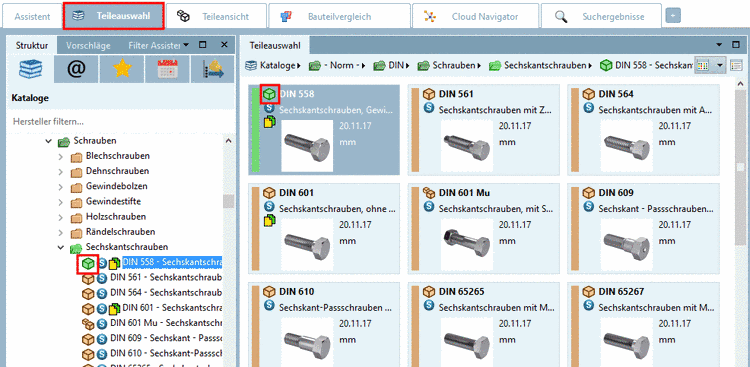Click the colored grid view mode icon

click(702, 66)
